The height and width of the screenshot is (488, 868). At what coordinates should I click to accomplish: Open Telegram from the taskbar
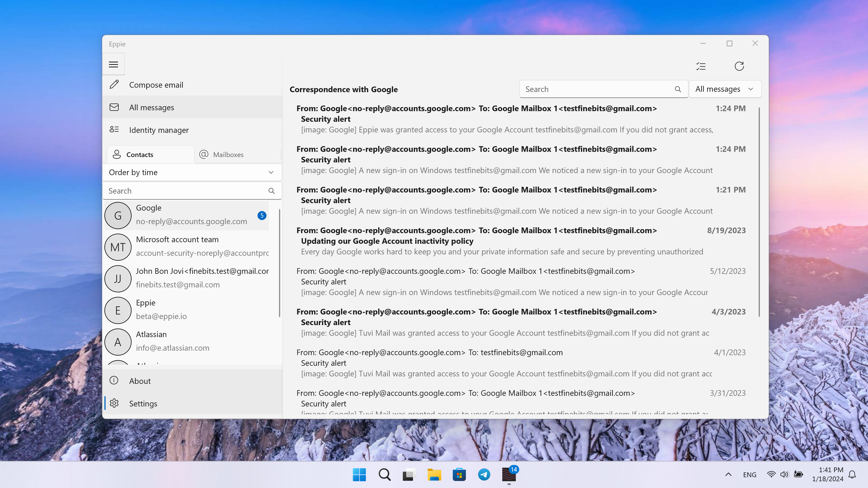[x=484, y=474]
